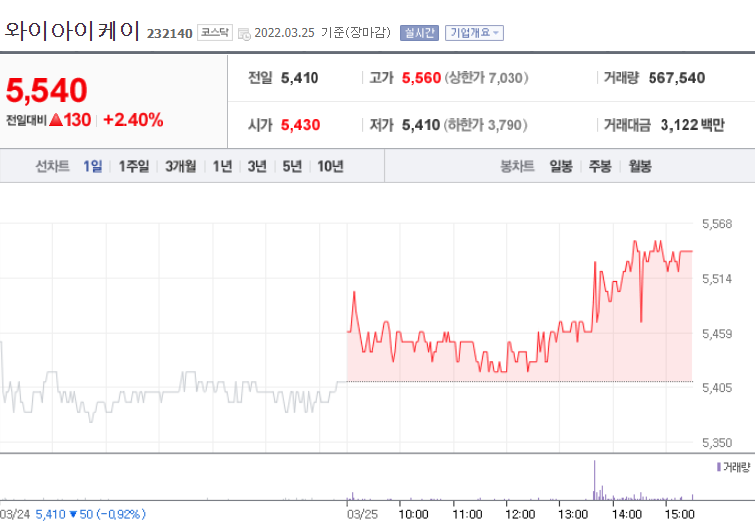
Task: Click the 선차트 label
Action: (52, 166)
